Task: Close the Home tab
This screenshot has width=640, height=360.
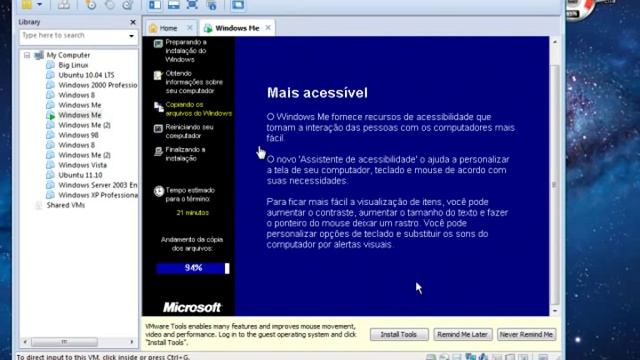Action: click(x=190, y=28)
